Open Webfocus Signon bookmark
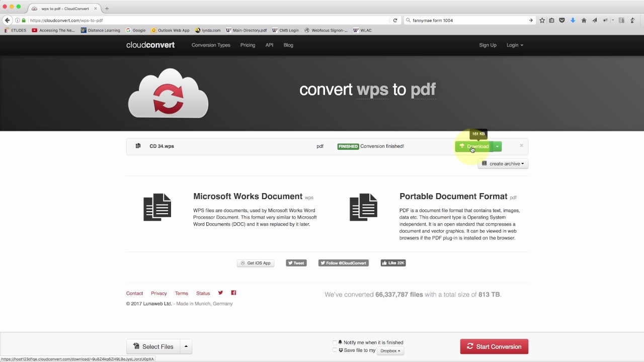Screen dimensions: 644x362 click(326, 30)
